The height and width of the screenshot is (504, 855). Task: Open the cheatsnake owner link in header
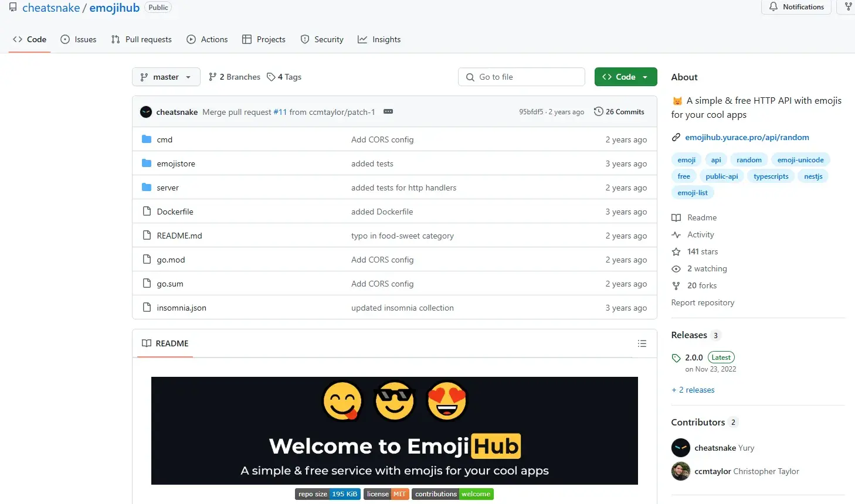pyautogui.click(x=51, y=8)
